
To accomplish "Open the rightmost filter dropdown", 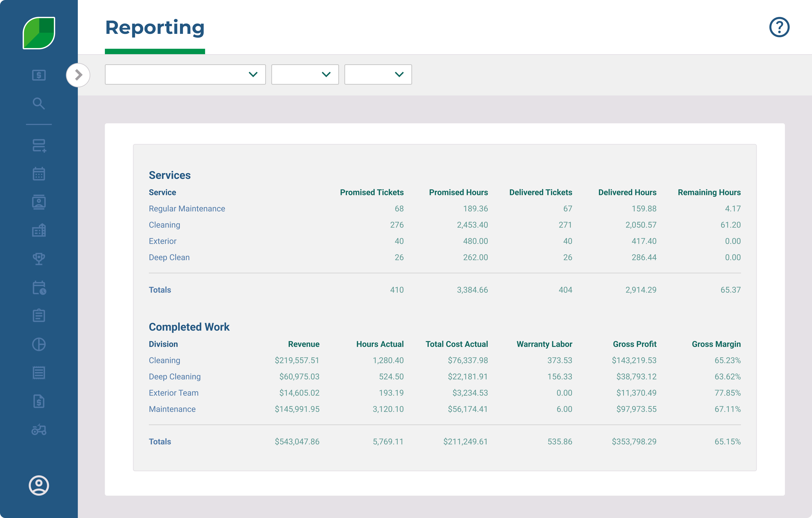I will (x=378, y=74).
